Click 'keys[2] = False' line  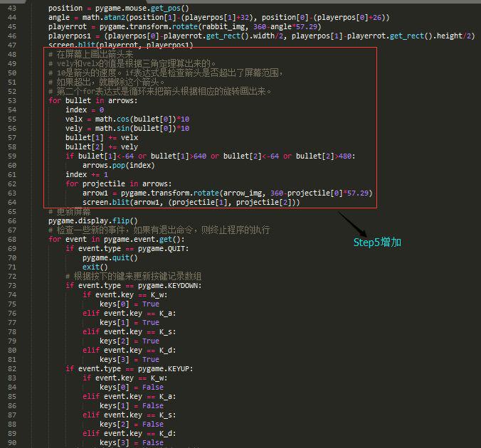pos(132,424)
